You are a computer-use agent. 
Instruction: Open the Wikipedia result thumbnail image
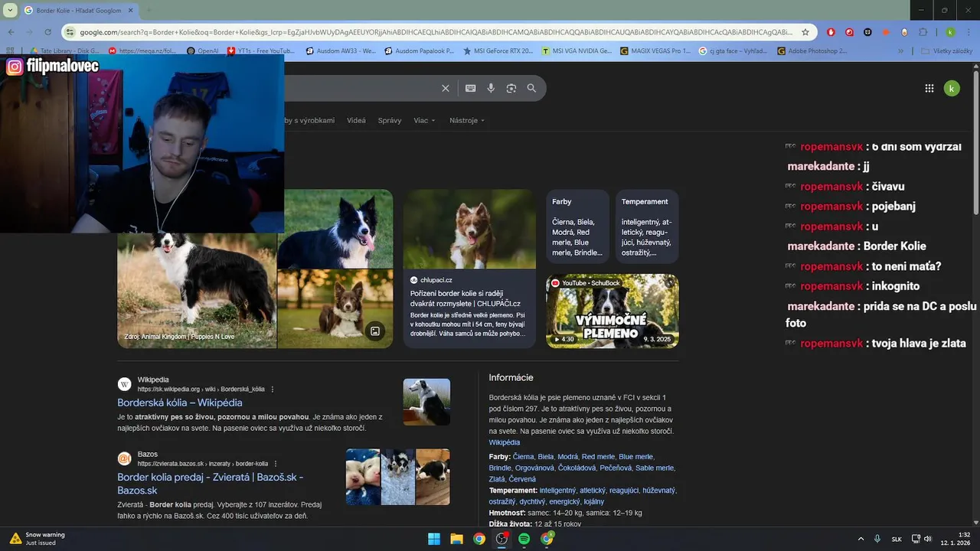pyautogui.click(x=426, y=402)
